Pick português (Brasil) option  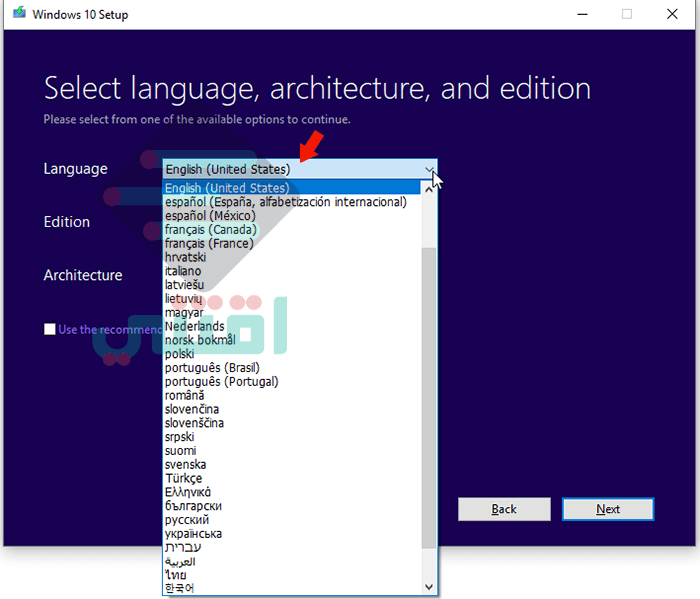coord(292,368)
